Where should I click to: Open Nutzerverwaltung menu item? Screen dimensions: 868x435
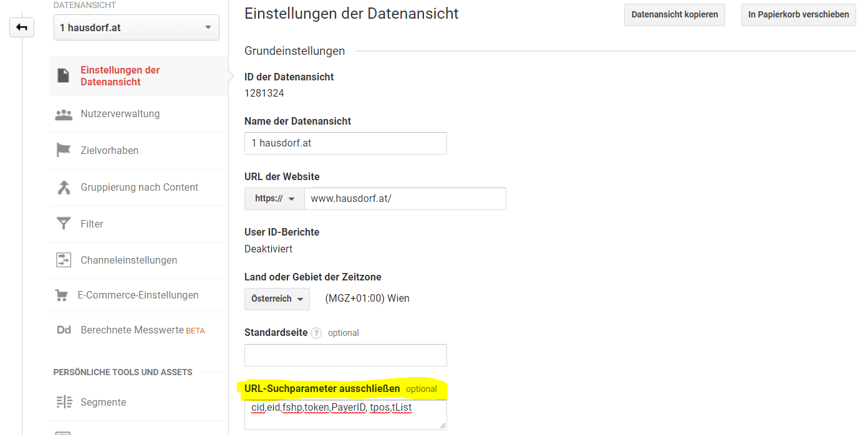click(120, 114)
